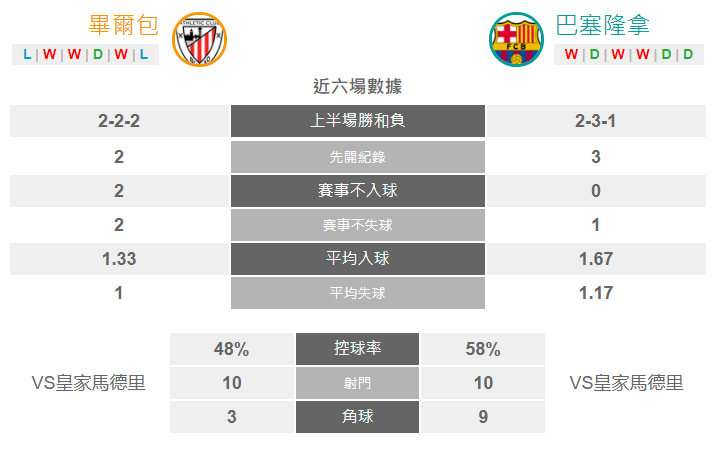Click Bilbao's green D form result
This screenshot has width=715, height=449.
(x=98, y=54)
